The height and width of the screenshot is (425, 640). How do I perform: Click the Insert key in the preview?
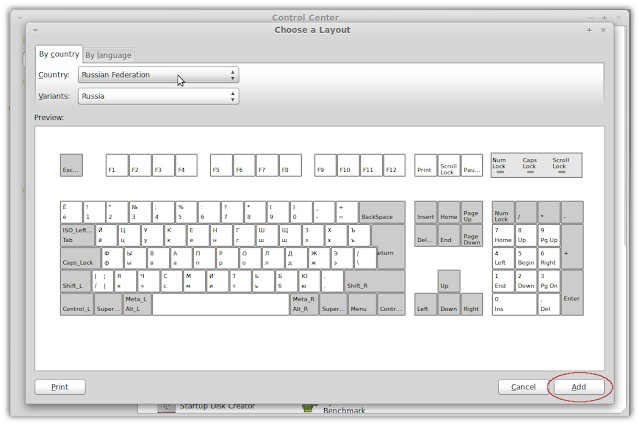[425, 212]
